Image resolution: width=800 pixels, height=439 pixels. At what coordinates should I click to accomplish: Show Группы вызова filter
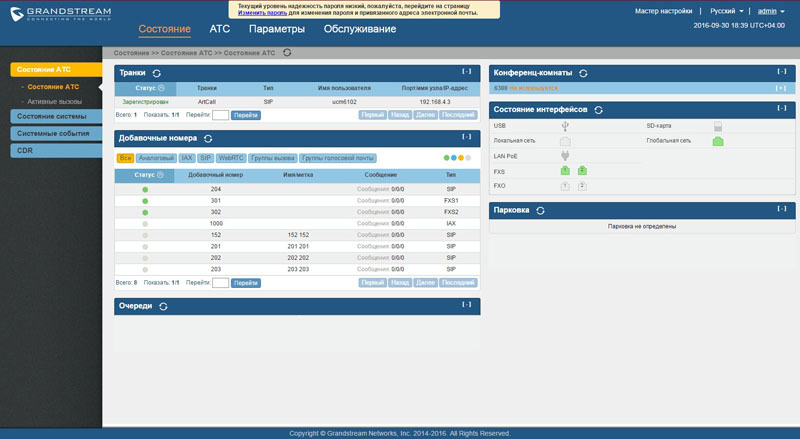[x=272, y=158]
